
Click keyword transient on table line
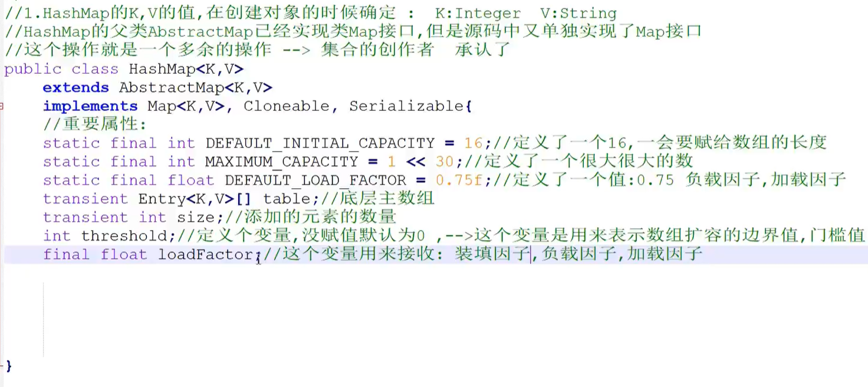point(86,199)
